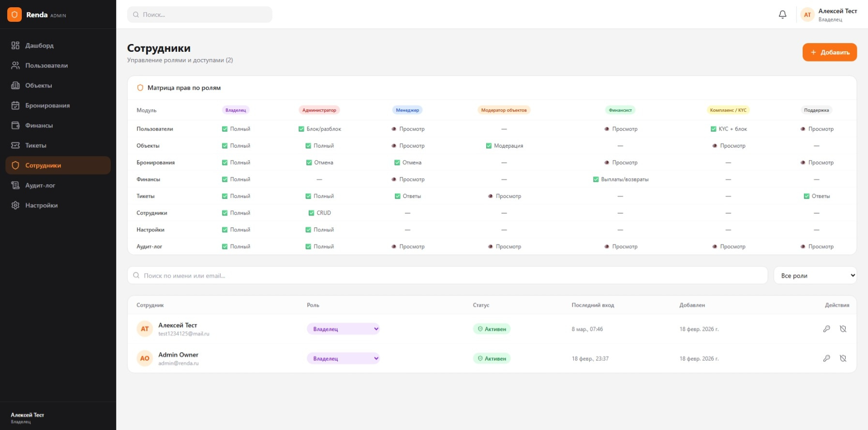Open the Алексей Тест profile in header
The height and width of the screenshot is (430, 868).
point(829,15)
